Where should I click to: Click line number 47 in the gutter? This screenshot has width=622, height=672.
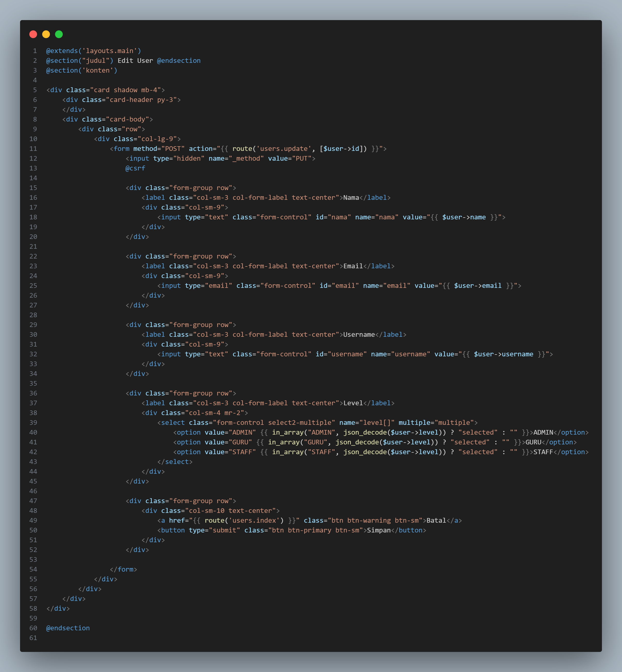[33, 501]
